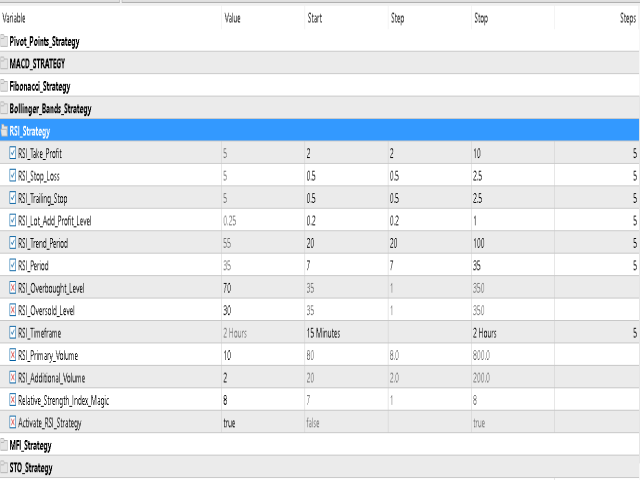The image size is (640, 480).
Task: Select the RSI_Trend_Period row label
Action: coord(43,244)
